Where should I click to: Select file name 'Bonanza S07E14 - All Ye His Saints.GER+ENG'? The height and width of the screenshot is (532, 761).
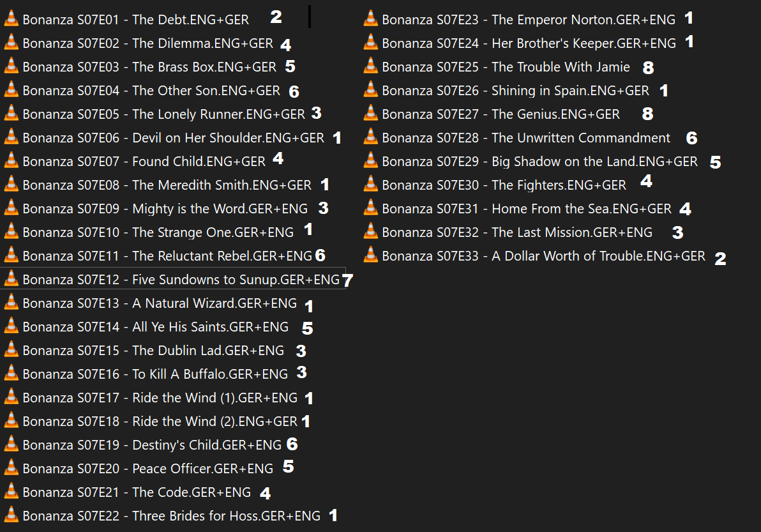[x=156, y=327]
